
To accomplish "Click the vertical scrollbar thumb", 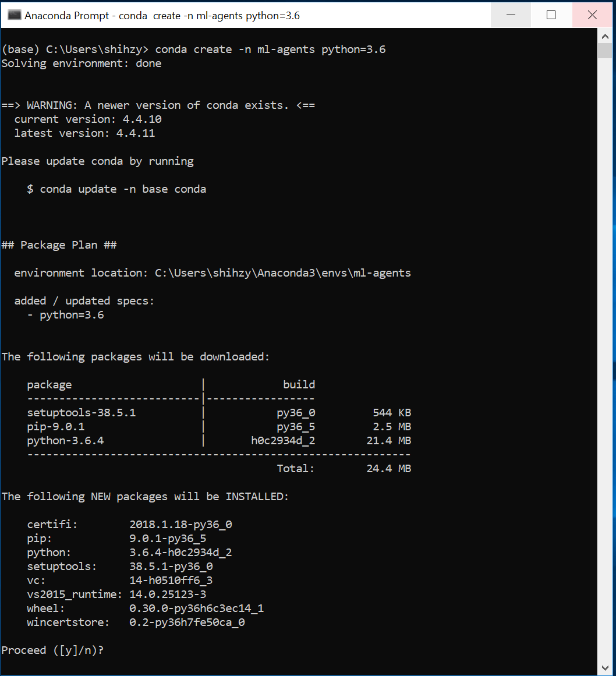I will [x=605, y=51].
